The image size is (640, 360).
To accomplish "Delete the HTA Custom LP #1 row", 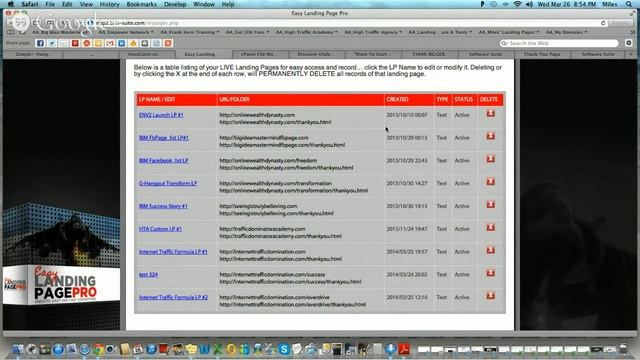I will point(491,227).
